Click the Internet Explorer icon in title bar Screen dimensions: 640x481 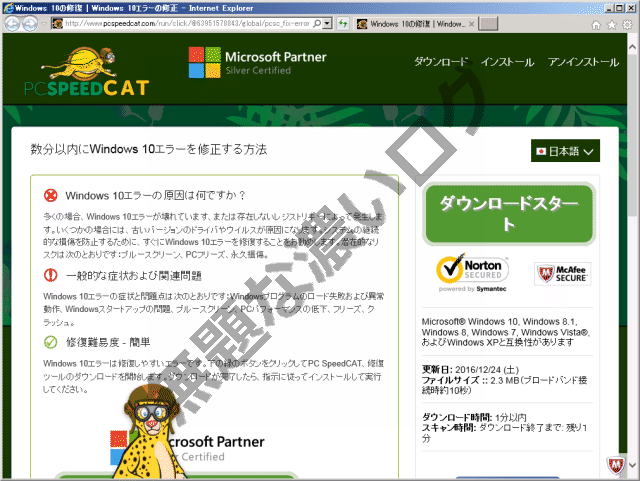pyautogui.click(x=8, y=8)
